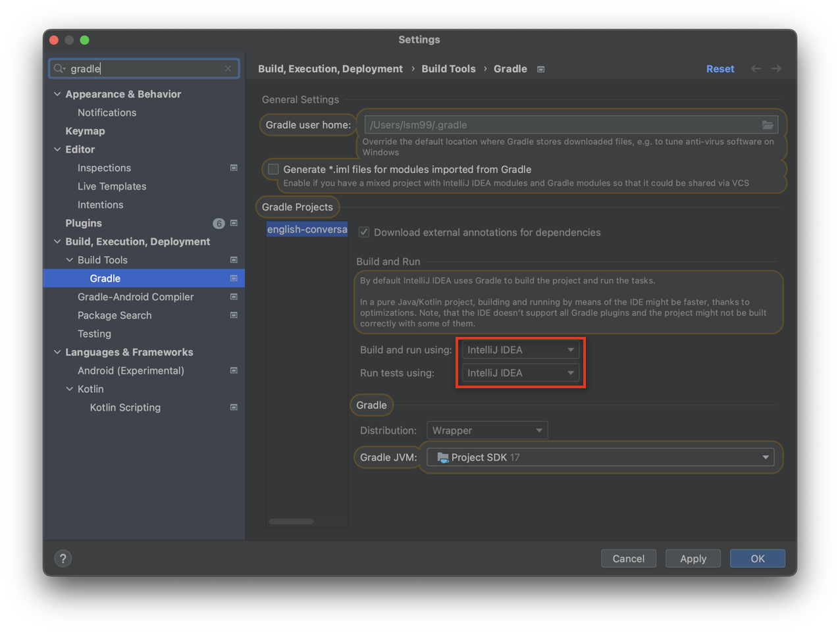
Task: Collapse Languages & Frameworks section
Action: tap(57, 352)
